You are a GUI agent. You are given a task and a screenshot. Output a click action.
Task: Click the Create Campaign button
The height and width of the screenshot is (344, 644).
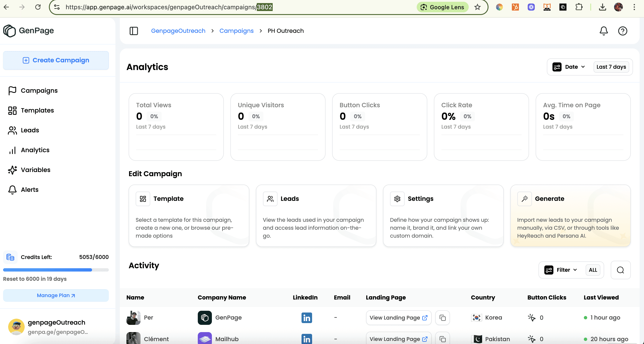point(56,60)
